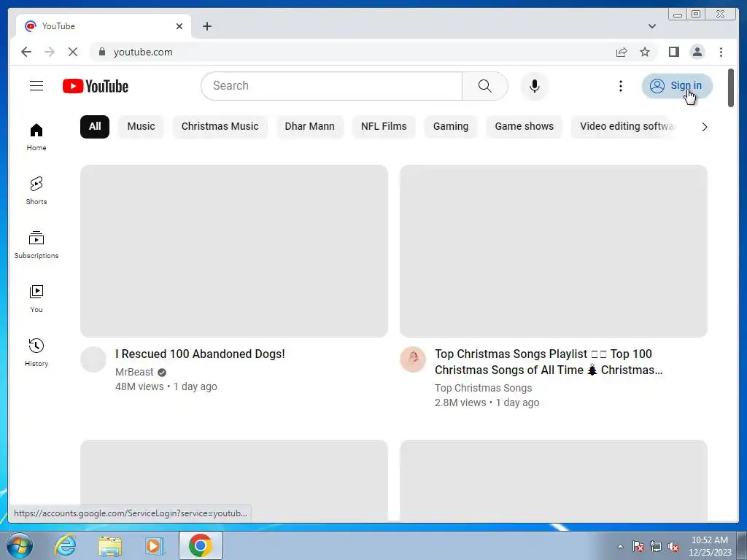Select the All filter chip
Image resolution: width=747 pixels, height=560 pixels.
[x=95, y=127]
